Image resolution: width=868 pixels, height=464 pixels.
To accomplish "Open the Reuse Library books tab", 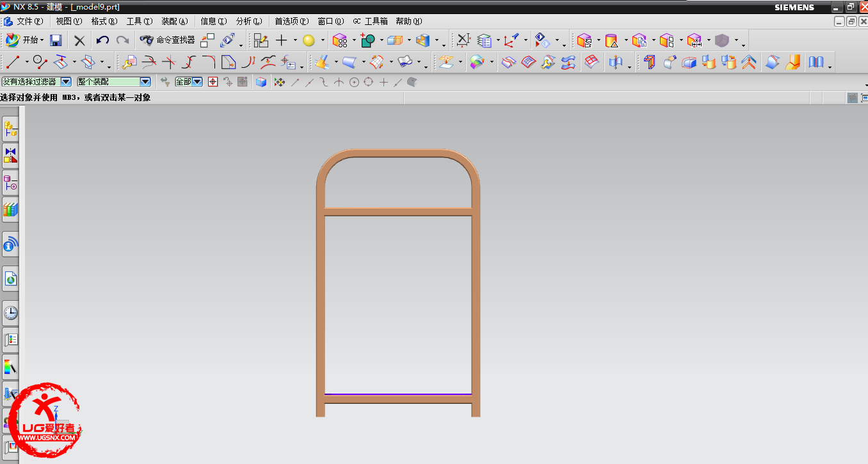I will [x=10, y=209].
